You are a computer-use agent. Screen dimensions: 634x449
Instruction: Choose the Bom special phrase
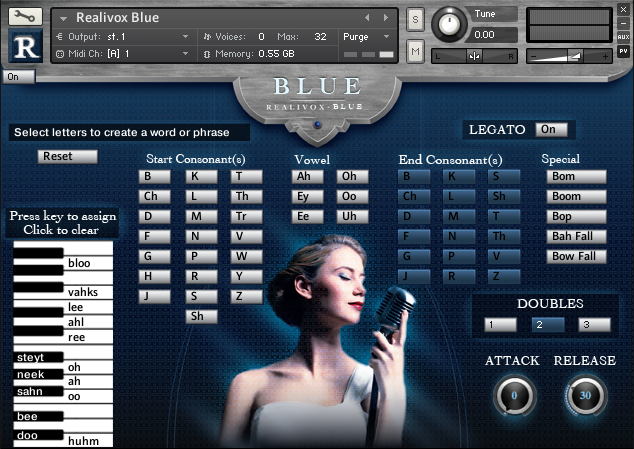pyautogui.click(x=576, y=176)
